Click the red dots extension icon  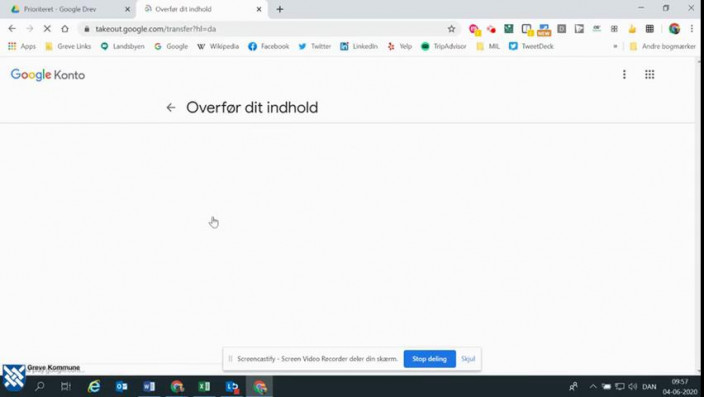tap(491, 29)
